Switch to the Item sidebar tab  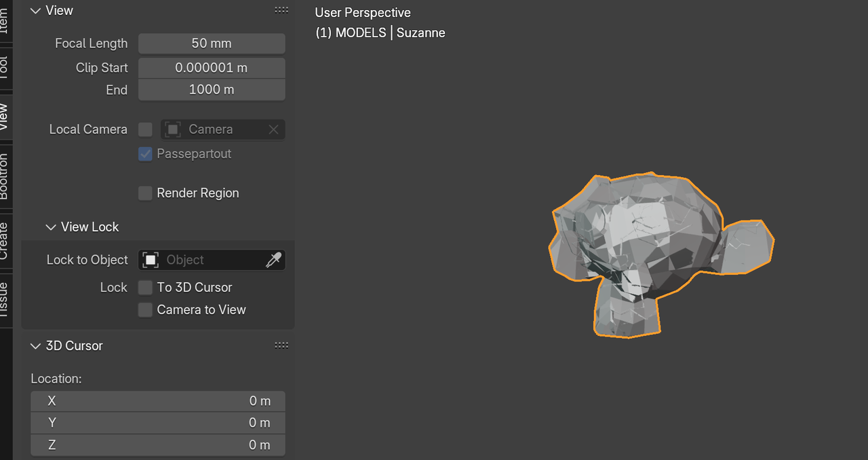pos(5,20)
